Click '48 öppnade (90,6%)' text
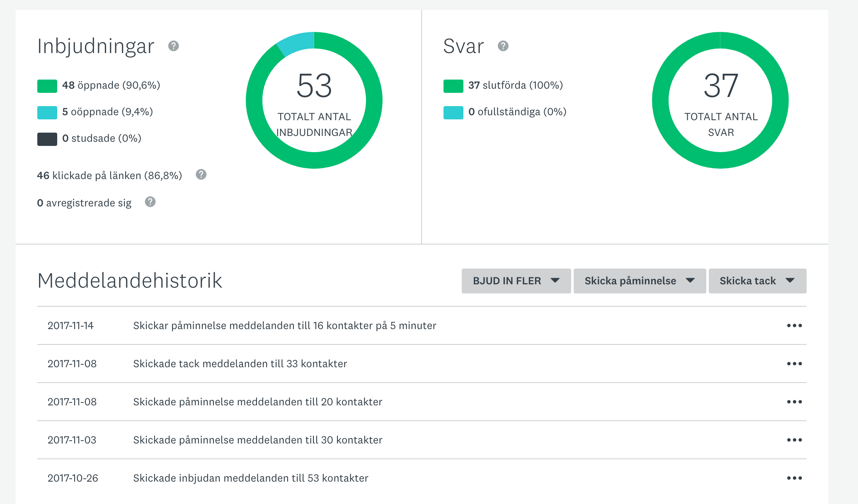The width and height of the screenshot is (858, 504). pyautogui.click(x=111, y=85)
